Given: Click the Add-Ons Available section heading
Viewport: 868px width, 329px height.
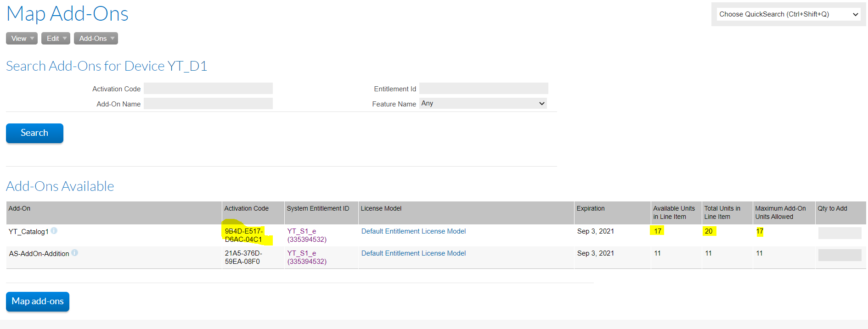Looking at the screenshot, I should tap(60, 186).
